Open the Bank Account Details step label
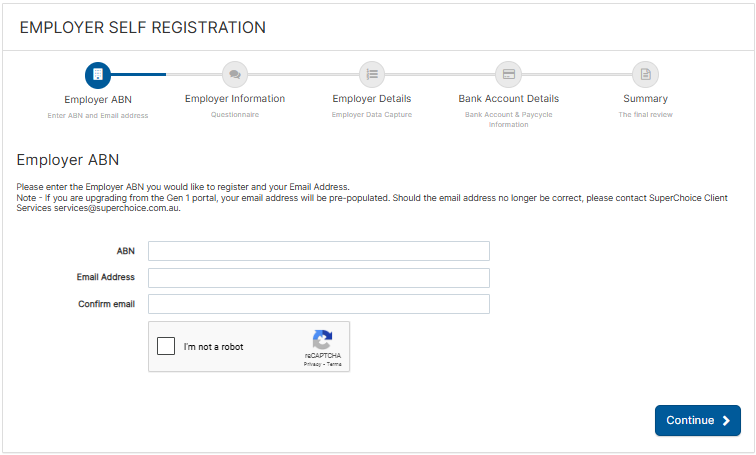The height and width of the screenshot is (455, 756). [509, 98]
